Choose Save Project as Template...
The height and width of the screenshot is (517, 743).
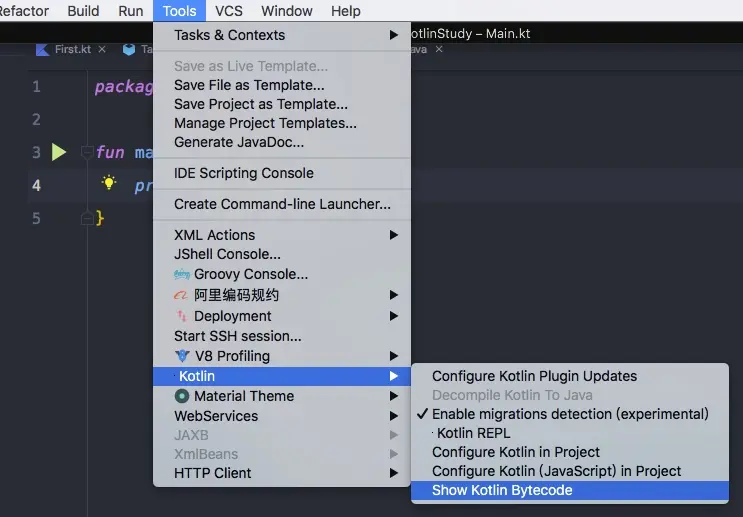coord(282,104)
